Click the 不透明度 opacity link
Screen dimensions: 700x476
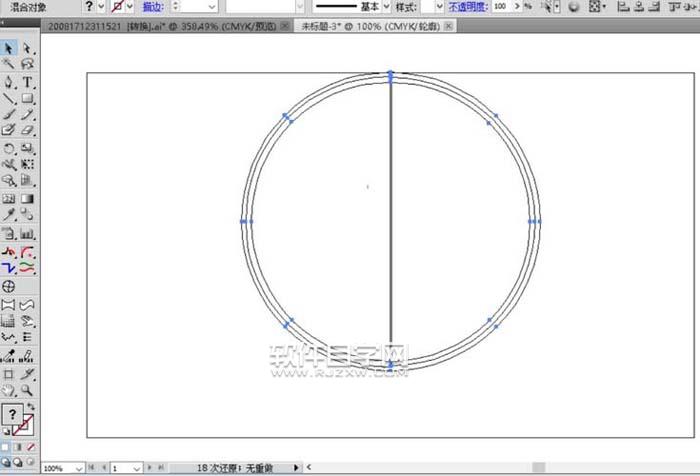coord(468,6)
